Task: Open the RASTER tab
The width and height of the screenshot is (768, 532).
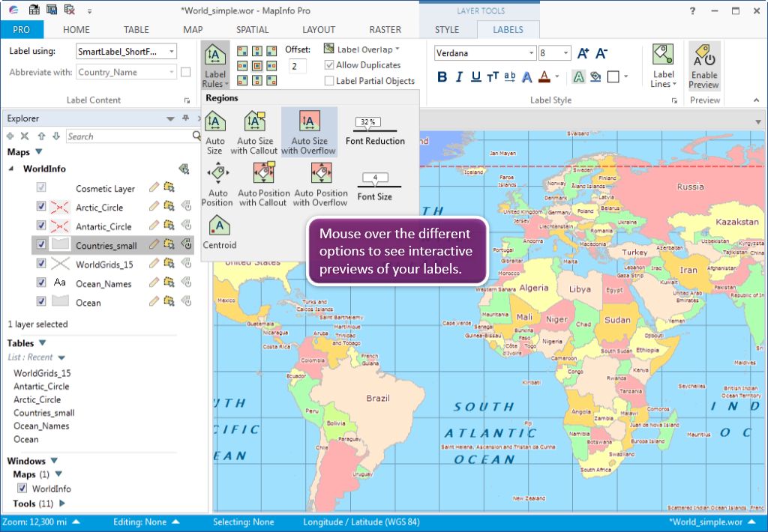Action: [x=385, y=29]
